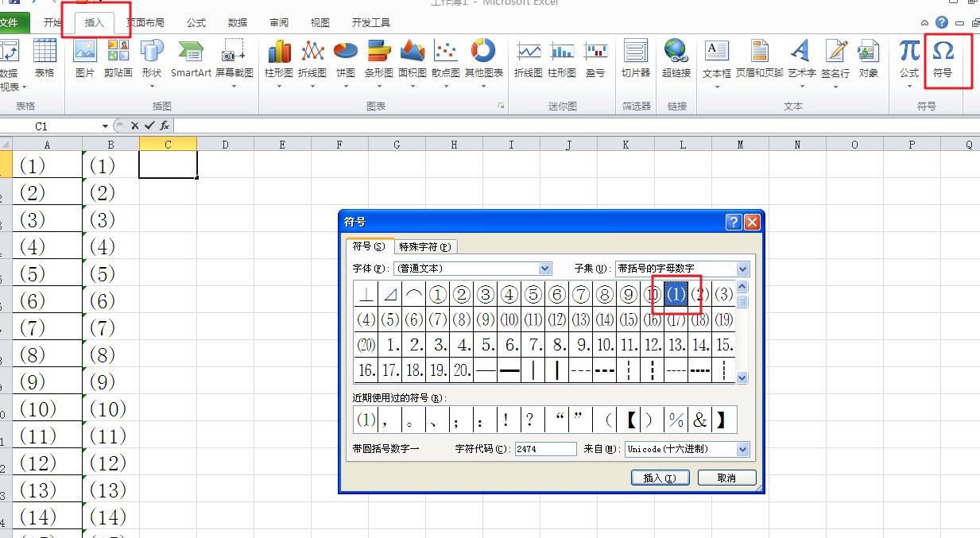
Task: Click the formula bar input area
Action: tap(576, 126)
